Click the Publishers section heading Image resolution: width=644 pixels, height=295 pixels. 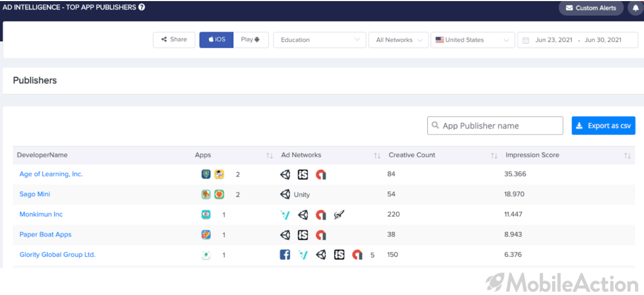coord(35,80)
